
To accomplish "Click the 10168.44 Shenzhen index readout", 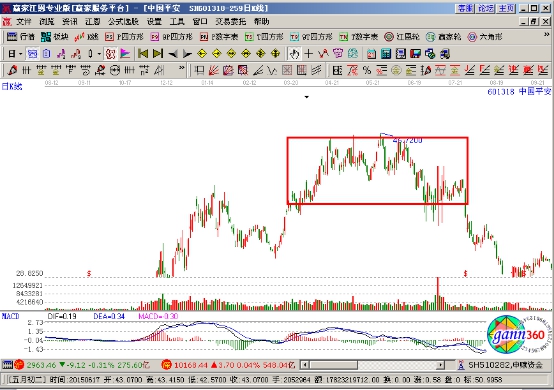I will click(x=191, y=365).
